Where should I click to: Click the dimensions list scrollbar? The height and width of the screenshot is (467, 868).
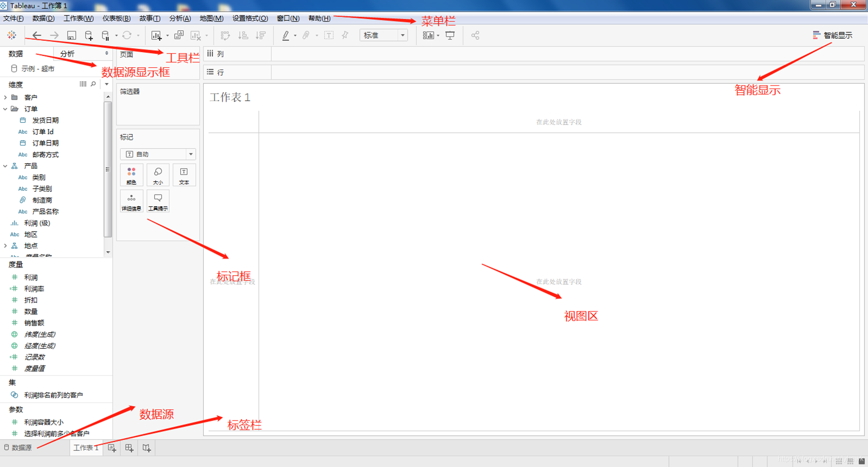tap(108, 169)
